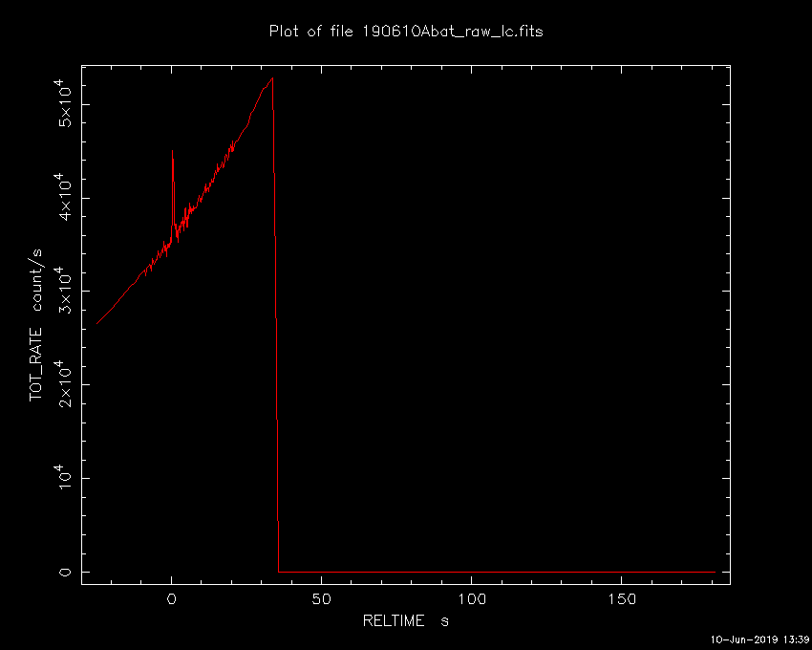812x650 pixels.
Task: Click the timestamp '10-Jun-2019 13:39'
Action: [x=759, y=639]
